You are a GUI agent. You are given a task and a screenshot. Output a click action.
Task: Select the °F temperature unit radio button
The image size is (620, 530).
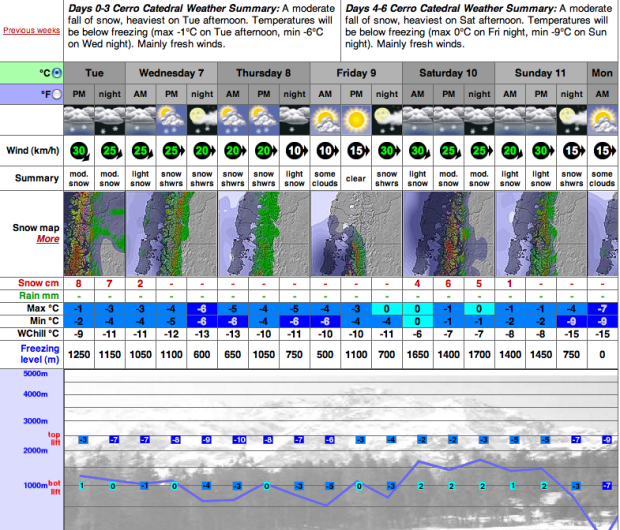coord(57,94)
